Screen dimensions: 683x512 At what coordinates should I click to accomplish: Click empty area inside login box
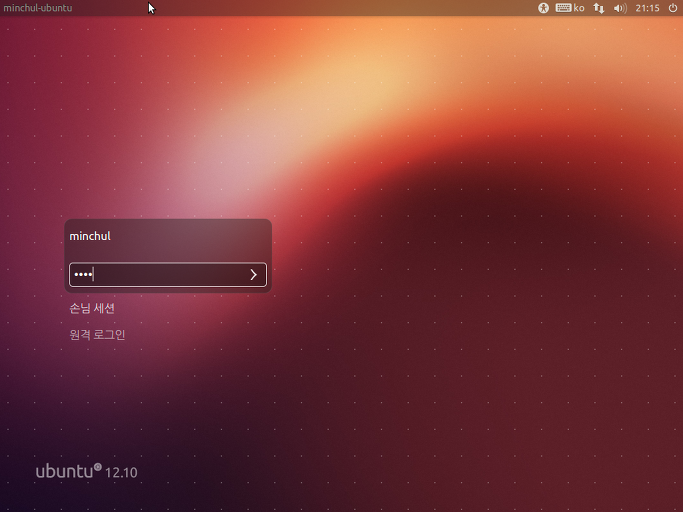click(x=200, y=240)
